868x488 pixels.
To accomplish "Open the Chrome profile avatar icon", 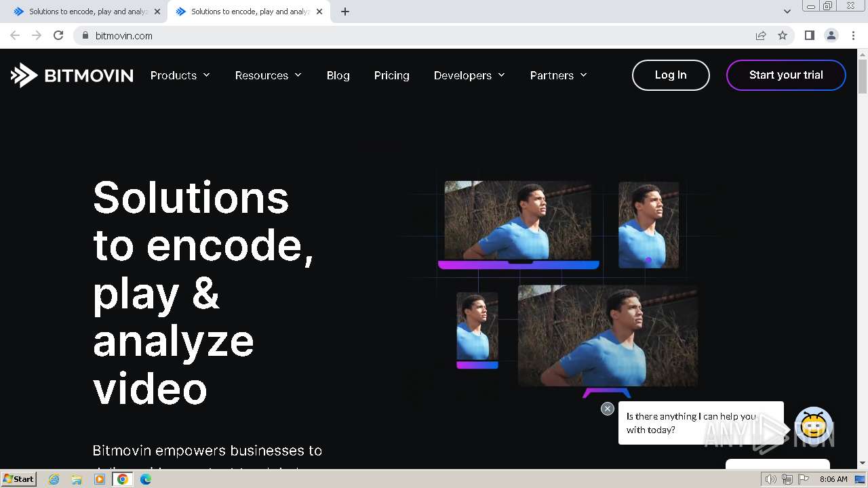I will tap(831, 35).
